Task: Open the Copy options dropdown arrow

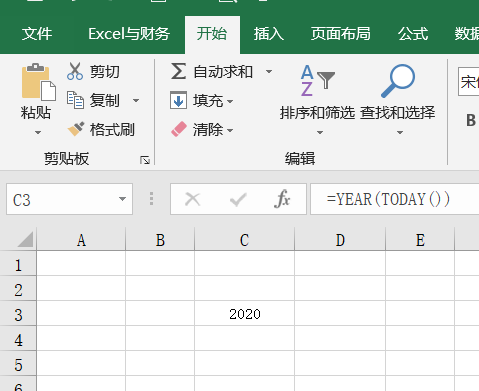Action: tap(136, 100)
